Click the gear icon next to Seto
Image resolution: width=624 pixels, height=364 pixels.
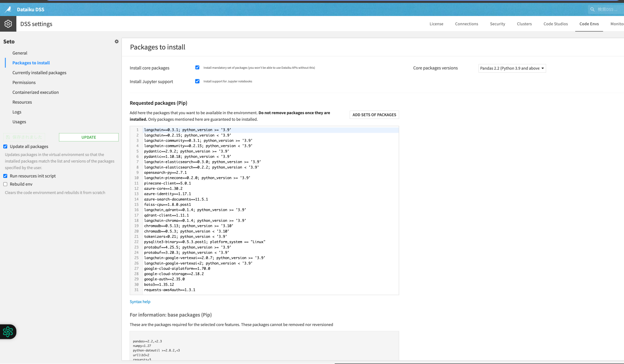pos(116,41)
